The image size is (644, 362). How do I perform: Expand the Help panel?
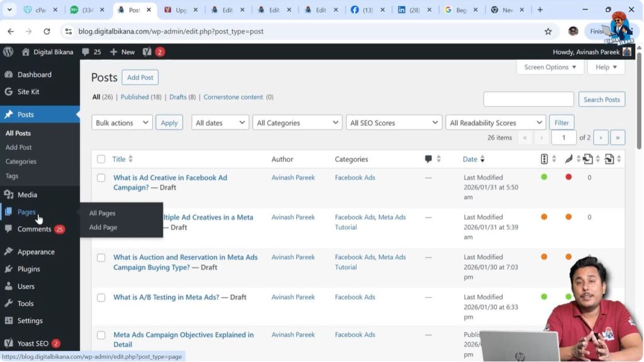[x=606, y=67]
